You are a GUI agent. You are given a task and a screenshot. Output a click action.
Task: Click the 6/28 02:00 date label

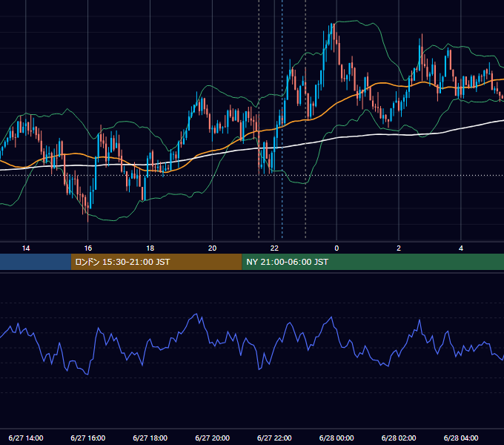coord(399,438)
